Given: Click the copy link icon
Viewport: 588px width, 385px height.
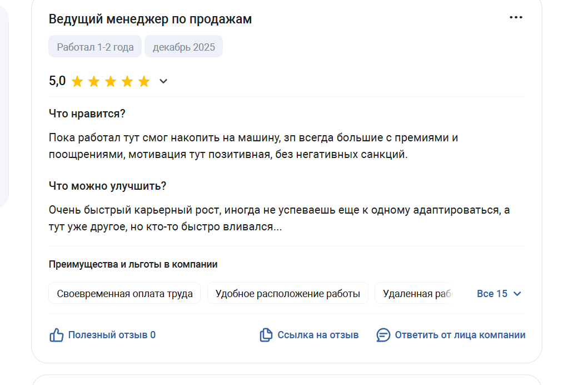Looking at the screenshot, I should pyautogui.click(x=266, y=335).
